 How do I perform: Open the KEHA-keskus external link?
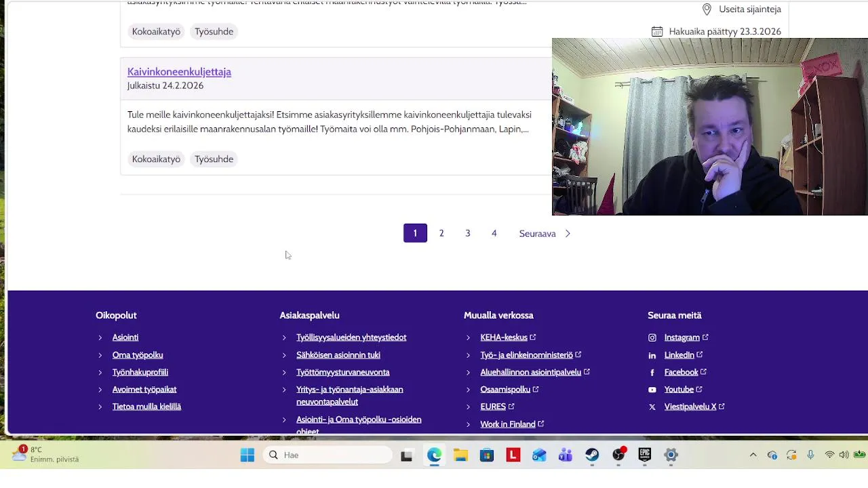coord(508,338)
